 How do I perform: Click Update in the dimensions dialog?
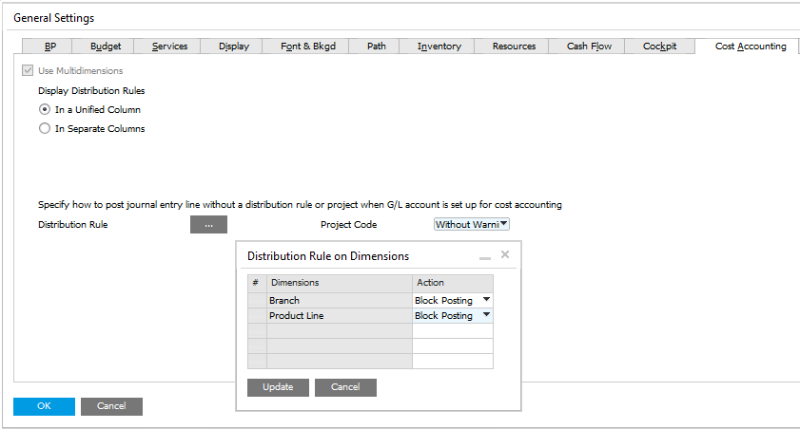click(x=277, y=387)
